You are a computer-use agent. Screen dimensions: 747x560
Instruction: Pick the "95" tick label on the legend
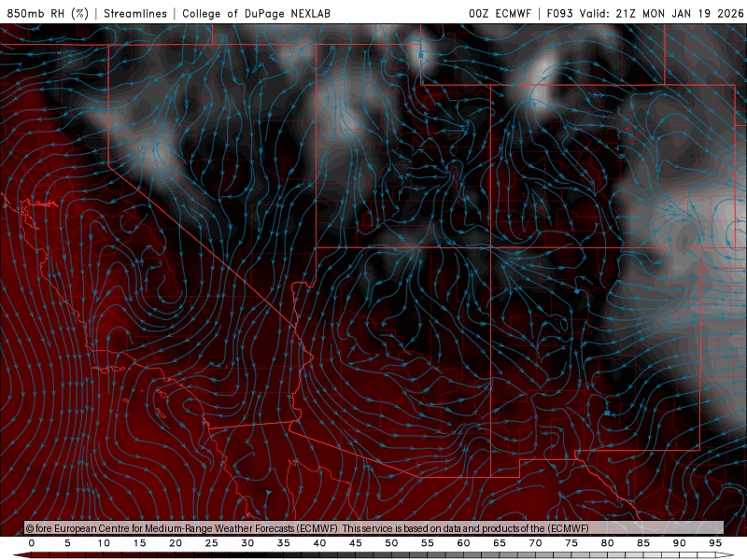[715, 543]
